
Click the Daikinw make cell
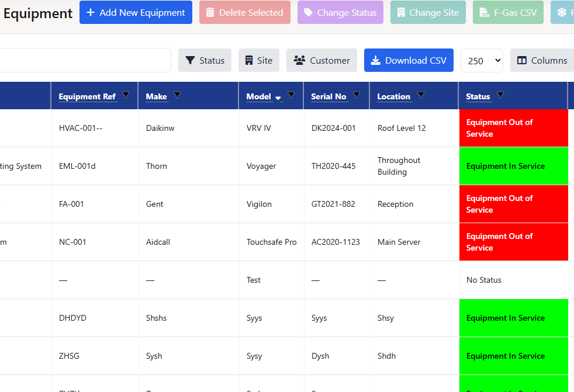[x=189, y=128]
